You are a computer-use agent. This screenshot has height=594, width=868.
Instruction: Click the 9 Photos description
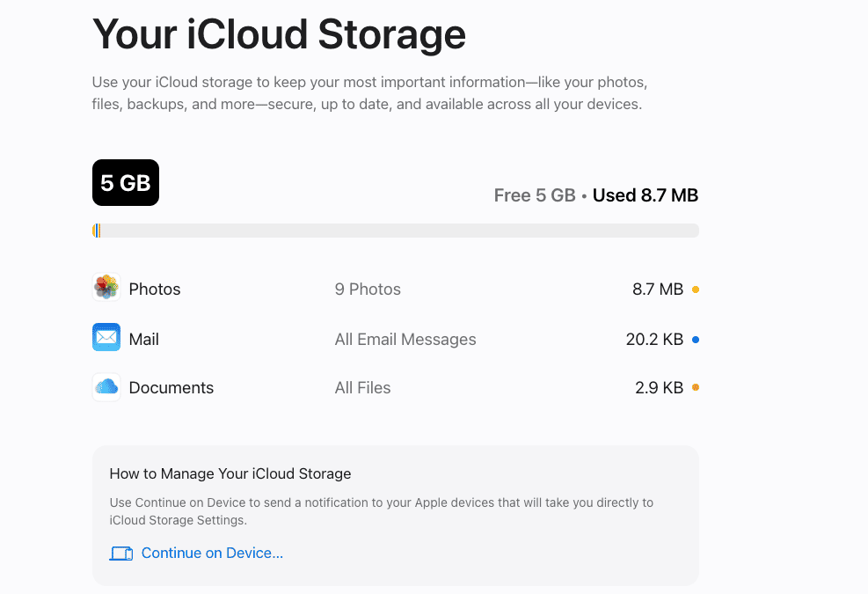tap(368, 290)
